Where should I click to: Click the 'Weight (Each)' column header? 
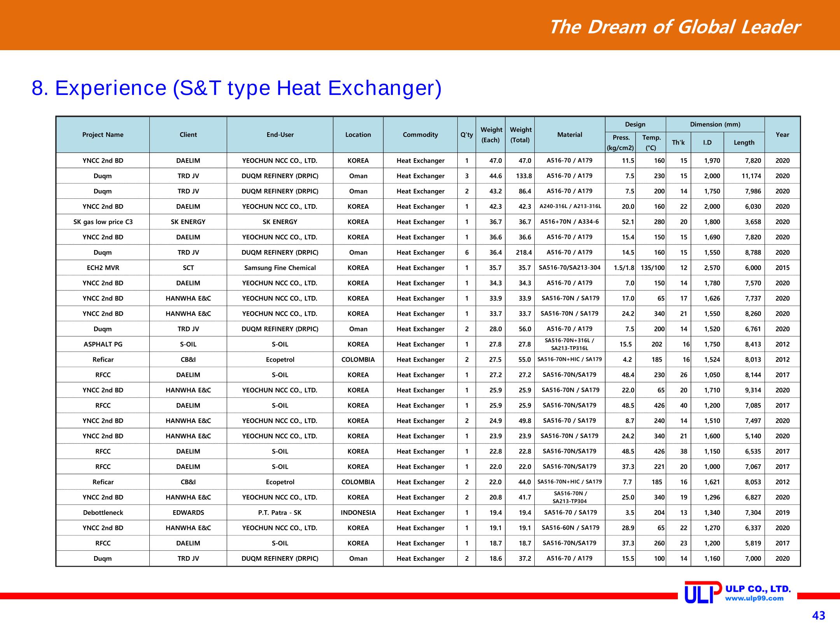491,135
